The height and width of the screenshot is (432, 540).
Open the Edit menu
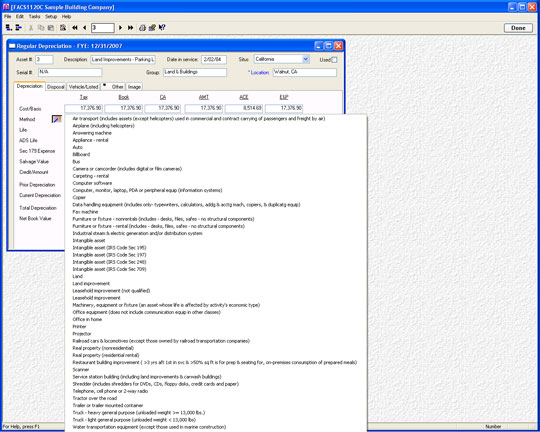[x=20, y=17]
